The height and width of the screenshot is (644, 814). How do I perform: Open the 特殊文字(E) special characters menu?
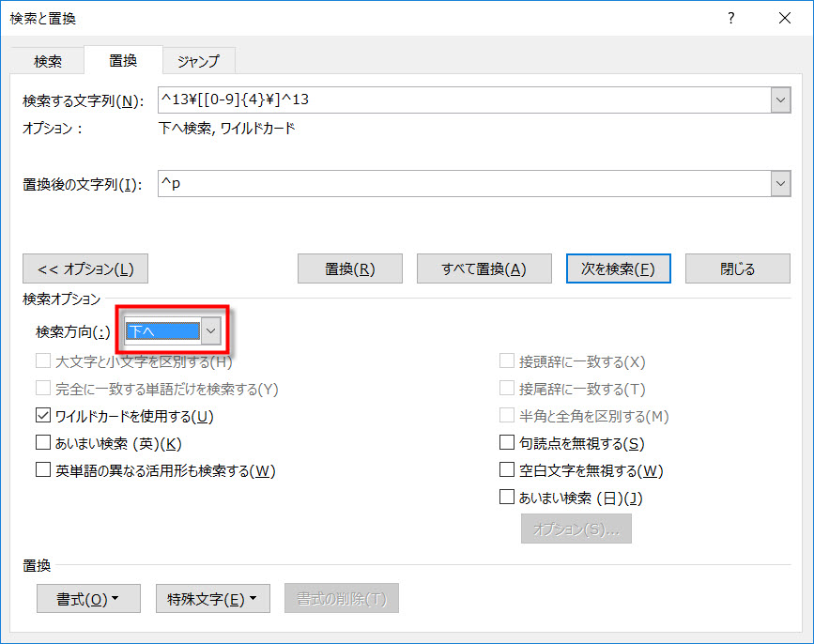point(212,599)
